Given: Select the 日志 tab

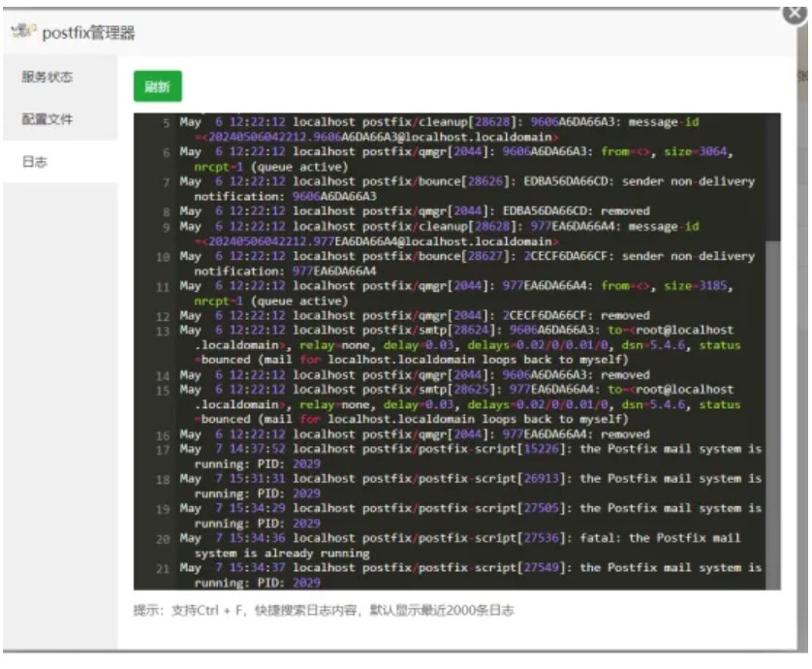Looking at the screenshot, I should (35, 162).
